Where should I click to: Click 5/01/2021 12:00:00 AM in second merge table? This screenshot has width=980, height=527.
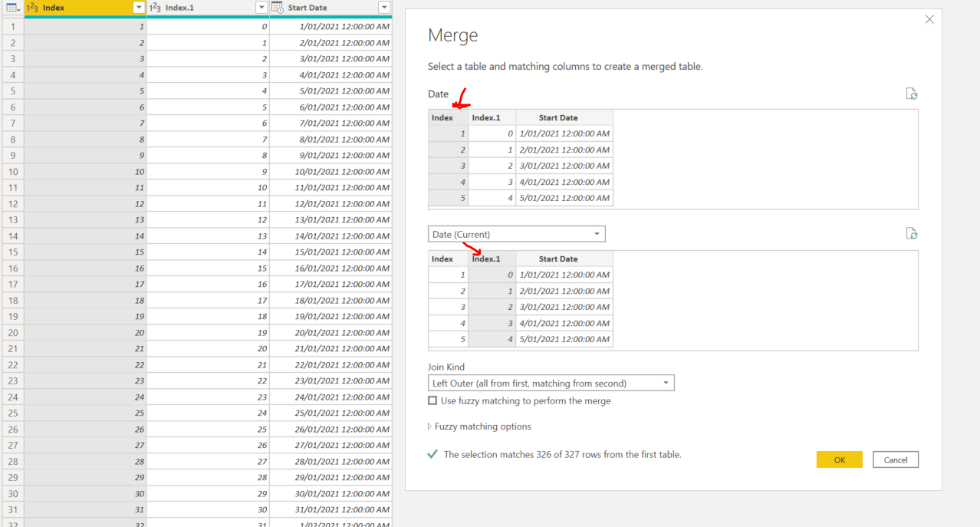tap(564, 339)
